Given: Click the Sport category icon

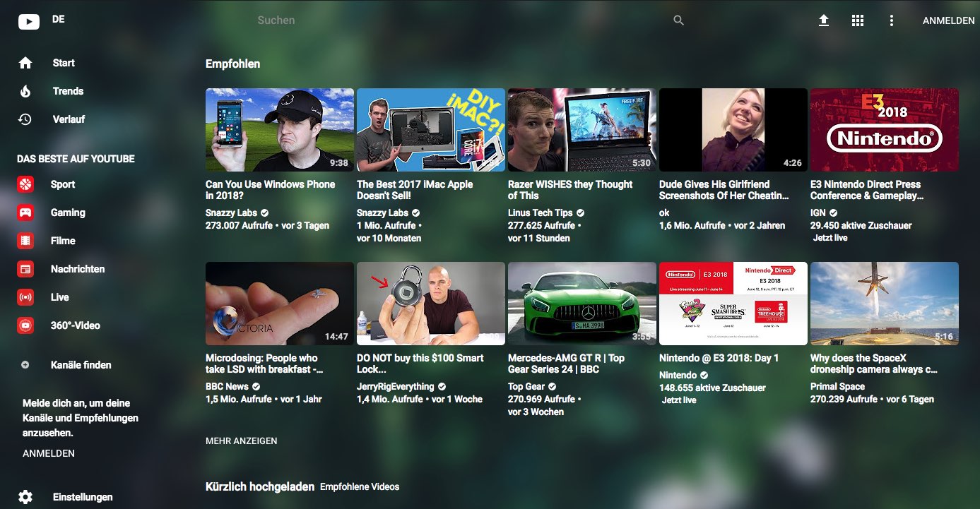Looking at the screenshot, I should click(x=25, y=184).
